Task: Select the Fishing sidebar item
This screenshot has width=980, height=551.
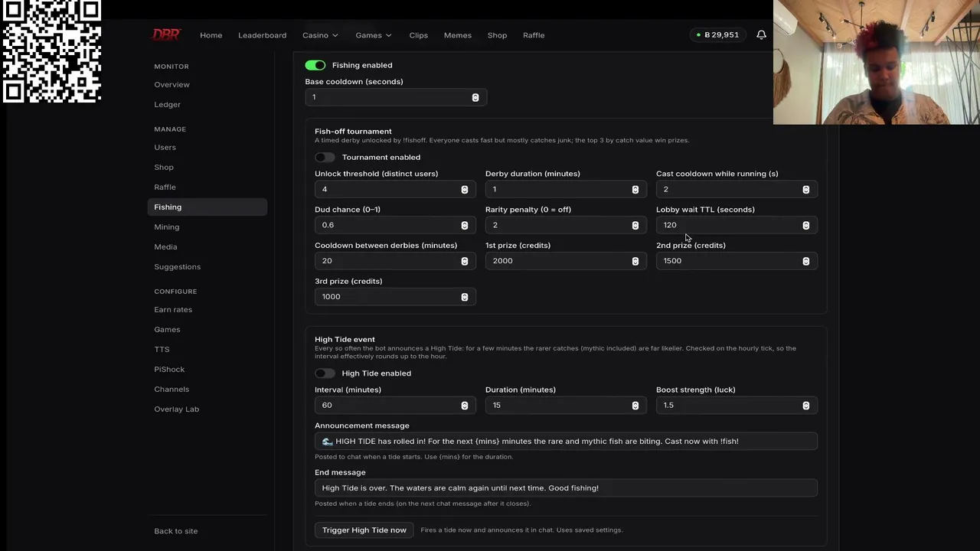Action: [x=207, y=207]
